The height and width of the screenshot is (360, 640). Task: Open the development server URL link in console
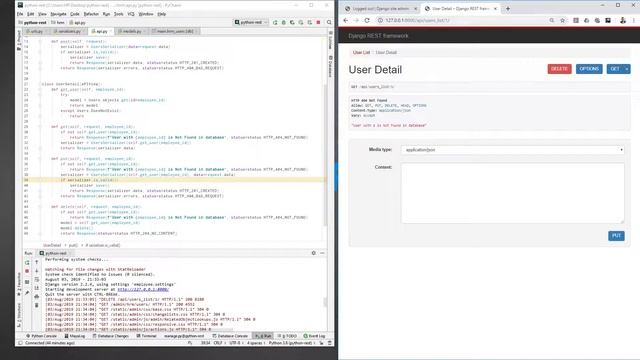coord(143,289)
